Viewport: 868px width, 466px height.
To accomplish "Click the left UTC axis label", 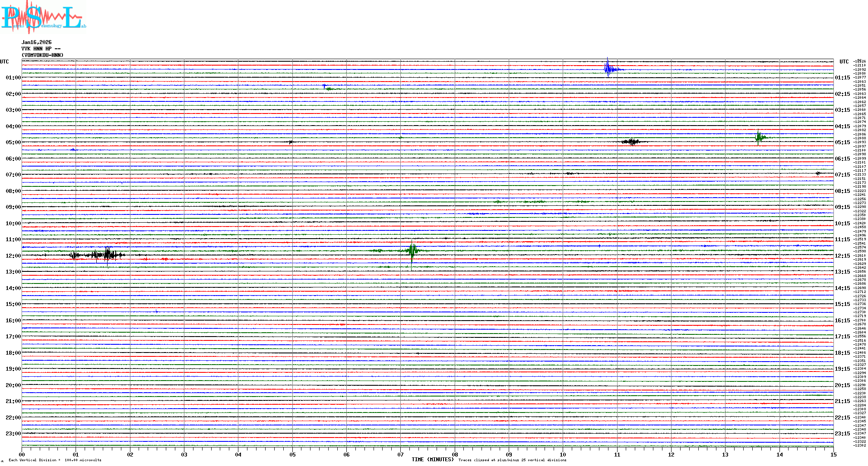I will pyautogui.click(x=4, y=62).
